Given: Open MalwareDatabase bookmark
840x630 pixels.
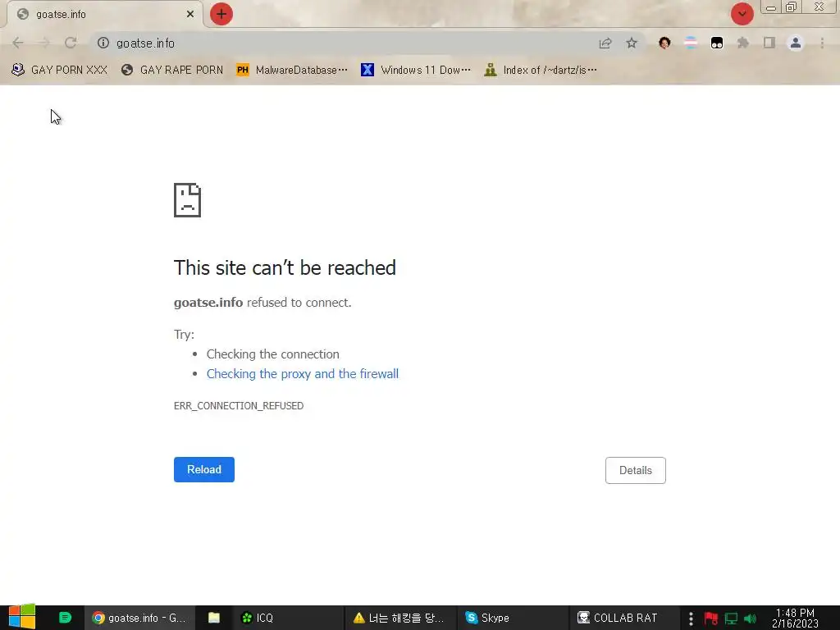Looking at the screenshot, I should click(x=292, y=71).
